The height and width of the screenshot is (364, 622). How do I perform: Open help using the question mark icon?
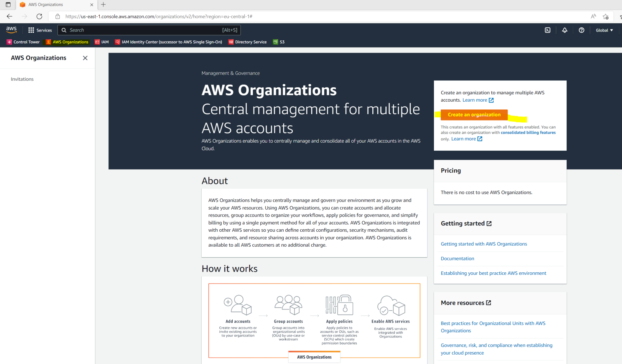pyautogui.click(x=581, y=30)
